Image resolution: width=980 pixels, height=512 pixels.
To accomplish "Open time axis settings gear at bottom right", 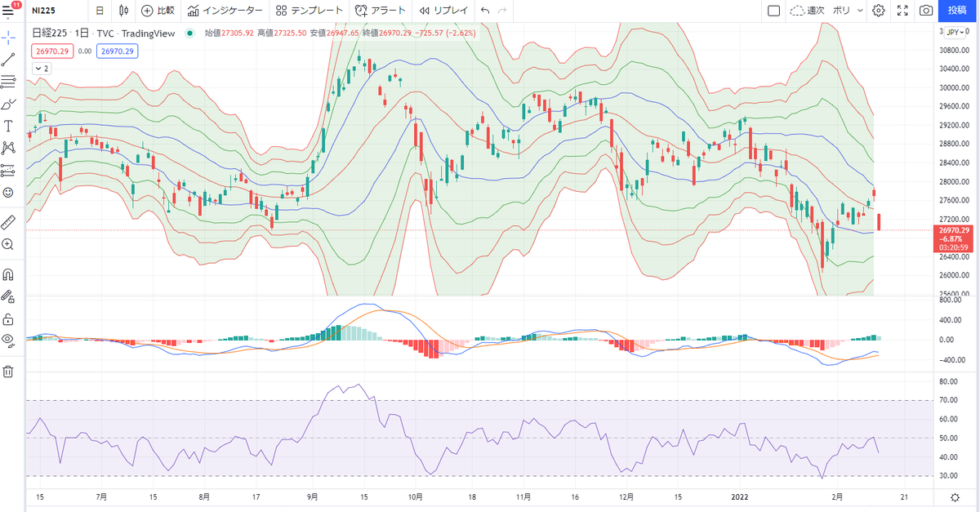I will pyautogui.click(x=955, y=497).
